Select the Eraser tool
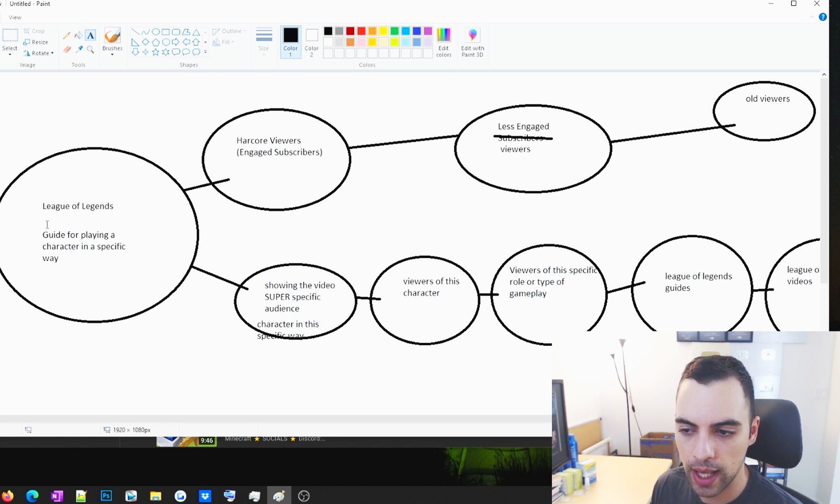 tap(67, 49)
